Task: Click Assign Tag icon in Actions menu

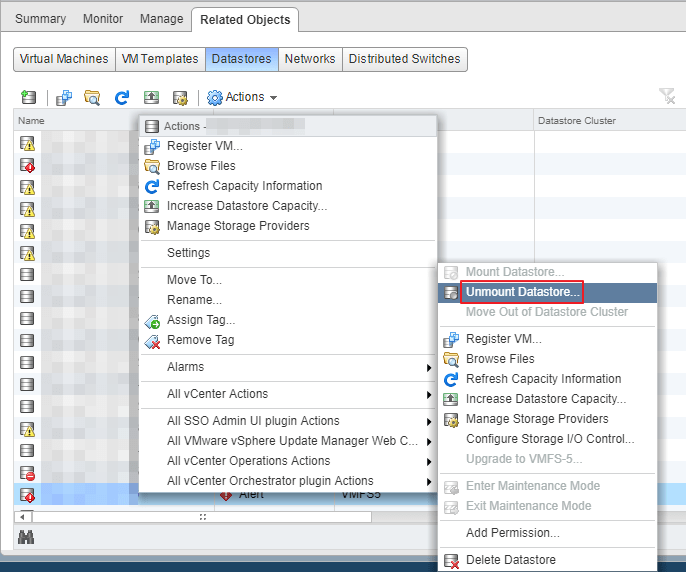Action: (x=152, y=322)
